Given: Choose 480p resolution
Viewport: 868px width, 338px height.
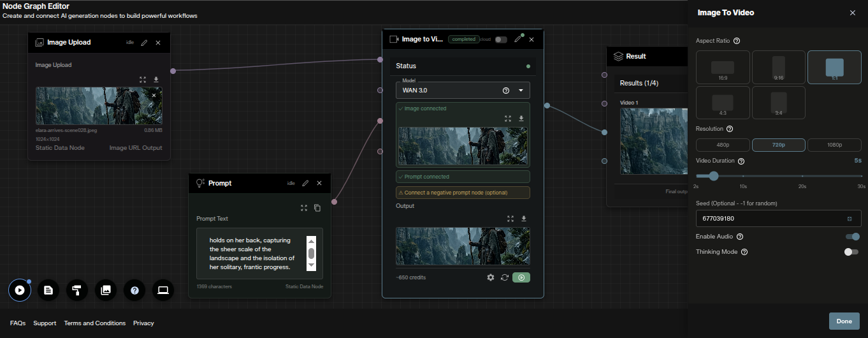Looking at the screenshot, I should [723, 145].
